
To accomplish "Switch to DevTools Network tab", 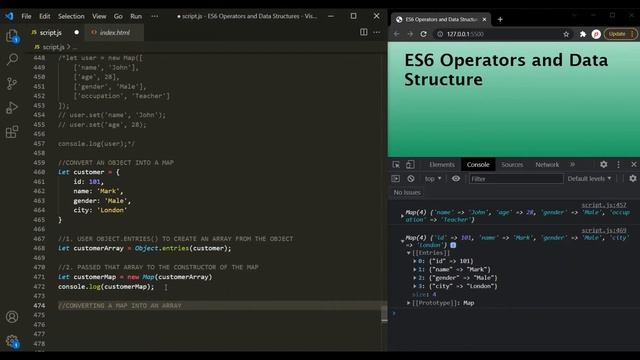I will [547, 164].
